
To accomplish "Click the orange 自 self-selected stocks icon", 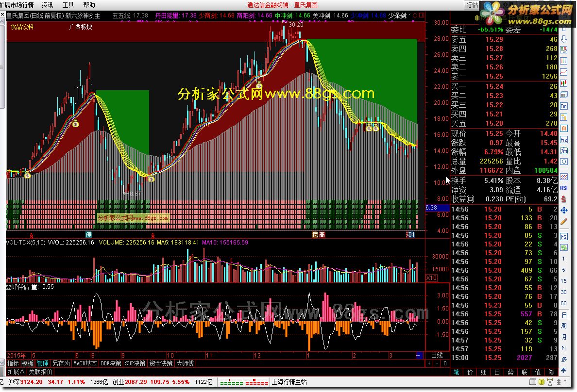I will tap(563, 129).
